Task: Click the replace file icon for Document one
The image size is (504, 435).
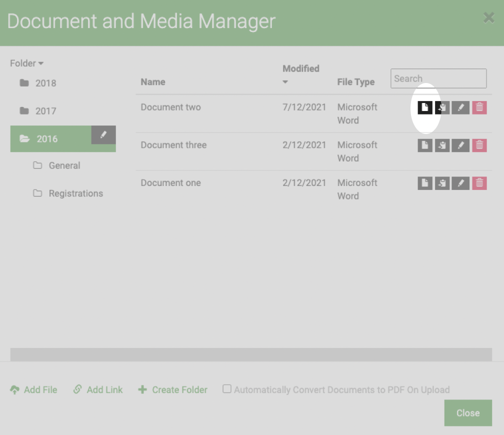Action: pos(442,183)
